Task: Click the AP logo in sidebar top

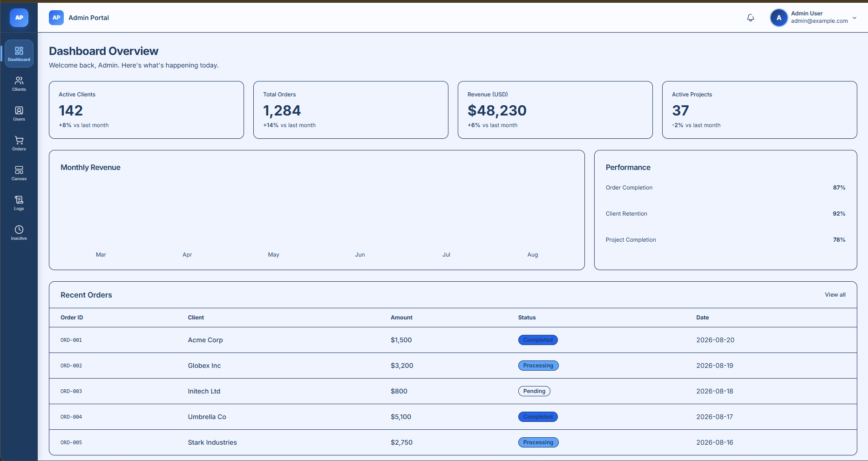Action: pos(19,18)
